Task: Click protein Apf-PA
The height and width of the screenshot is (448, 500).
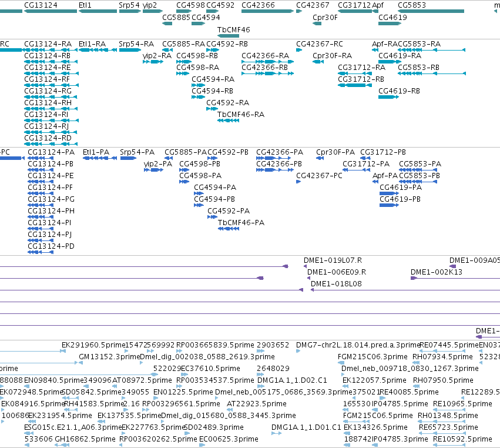Action: 385,176
